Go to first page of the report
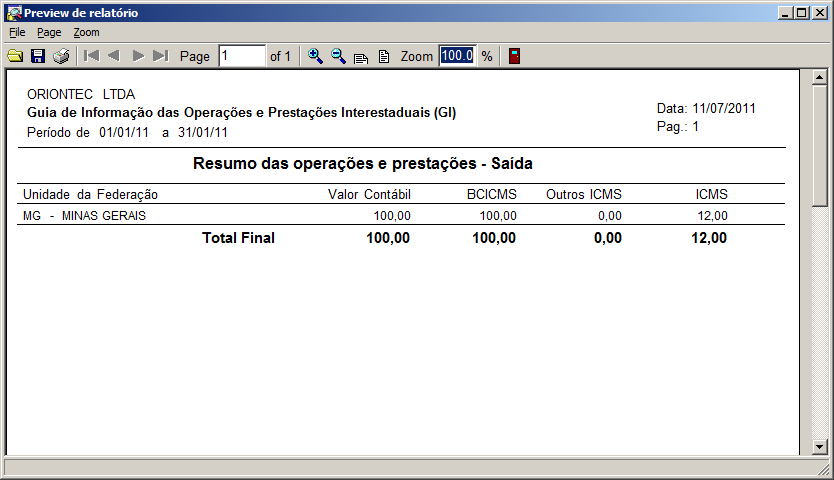The width and height of the screenshot is (834, 480). point(91,56)
